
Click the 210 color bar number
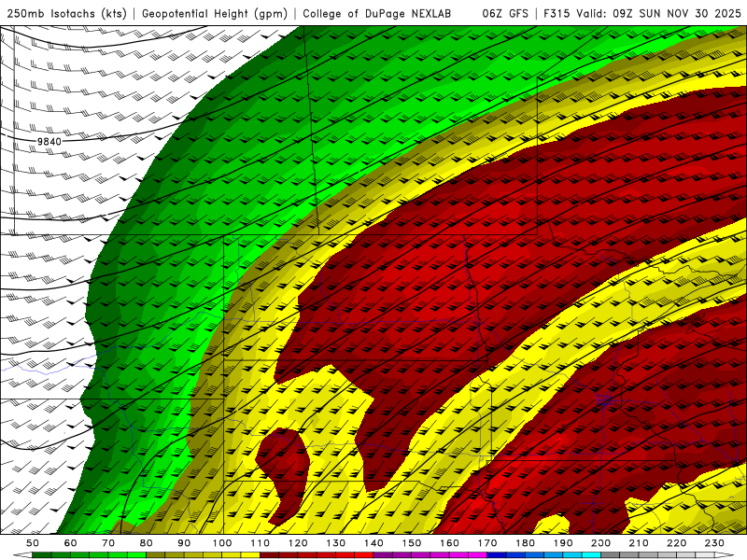[x=639, y=543]
